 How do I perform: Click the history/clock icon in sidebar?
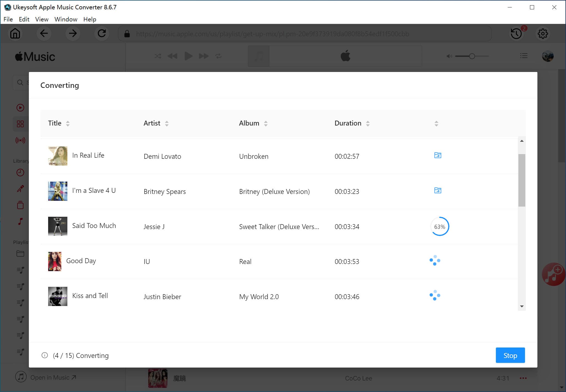click(20, 172)
